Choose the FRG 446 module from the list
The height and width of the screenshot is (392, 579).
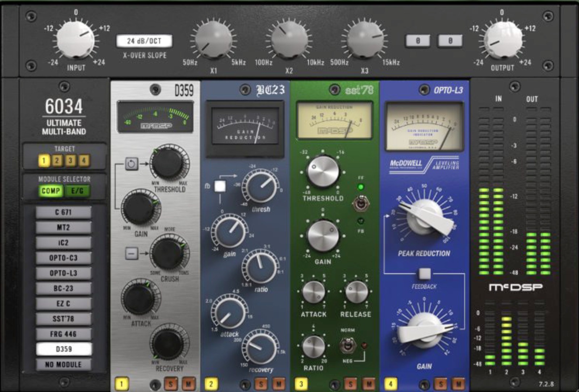click(63, 334)
